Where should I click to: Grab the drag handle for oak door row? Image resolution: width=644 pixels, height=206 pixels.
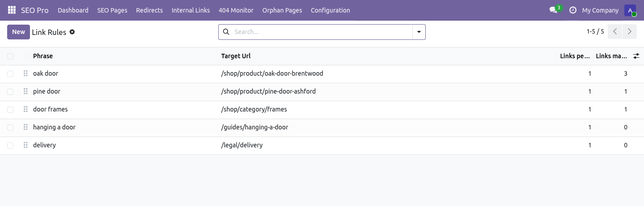coord(25,73)
